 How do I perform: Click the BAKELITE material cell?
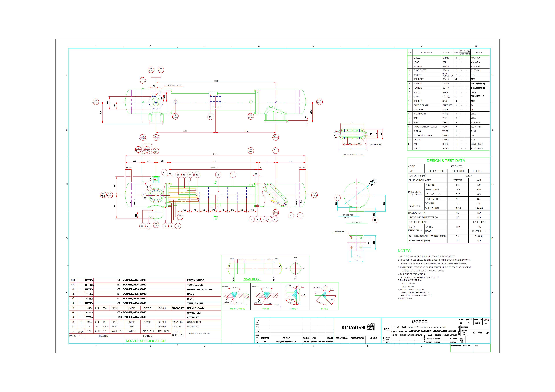coord(447,105)
